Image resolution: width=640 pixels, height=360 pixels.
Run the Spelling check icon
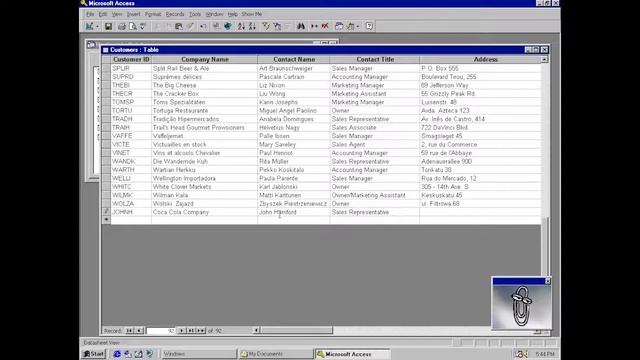pyautogui.click(x=143, y=26)
